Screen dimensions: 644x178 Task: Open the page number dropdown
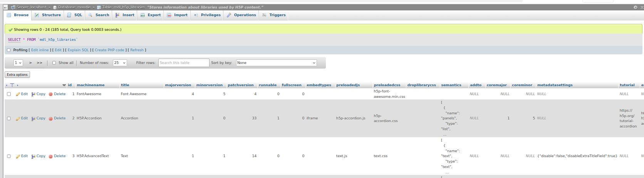coord(18,63)
